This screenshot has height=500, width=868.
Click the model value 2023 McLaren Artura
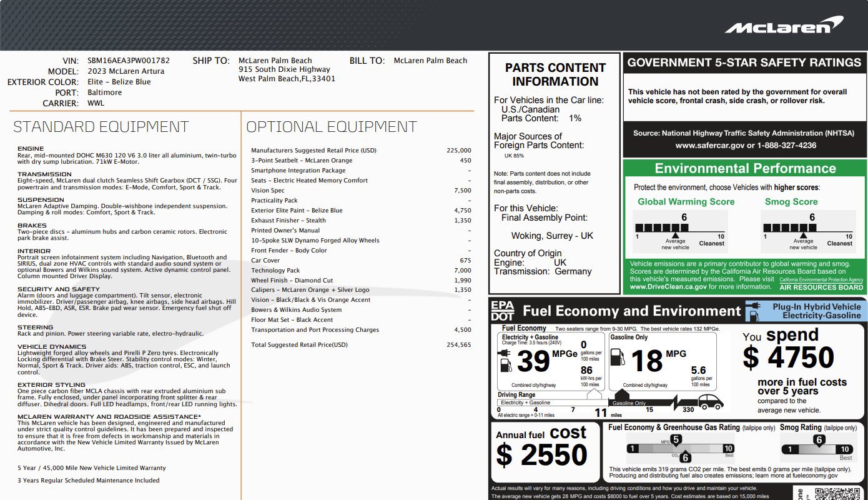pos(124,71)
